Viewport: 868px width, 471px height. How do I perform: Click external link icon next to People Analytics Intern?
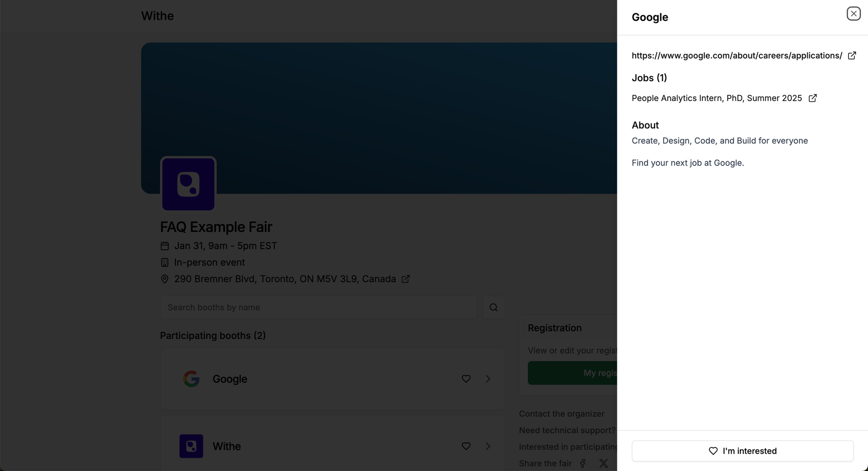click(812, 98)
